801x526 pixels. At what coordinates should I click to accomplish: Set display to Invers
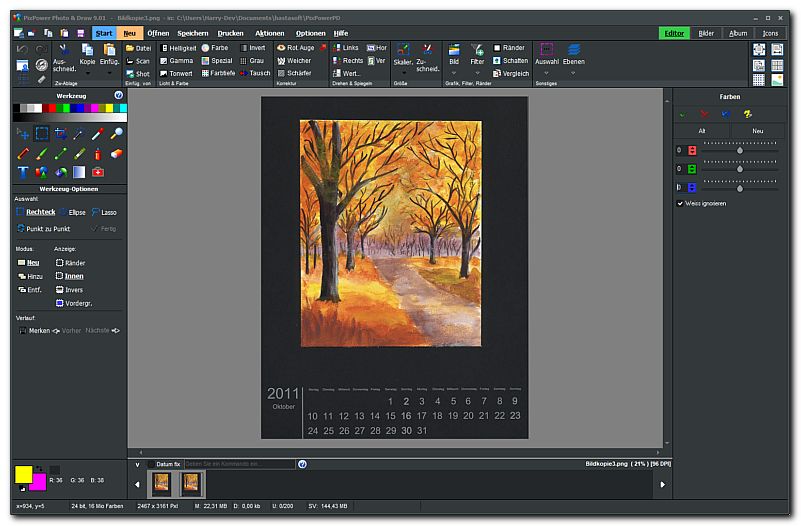(x=69, y=290)
